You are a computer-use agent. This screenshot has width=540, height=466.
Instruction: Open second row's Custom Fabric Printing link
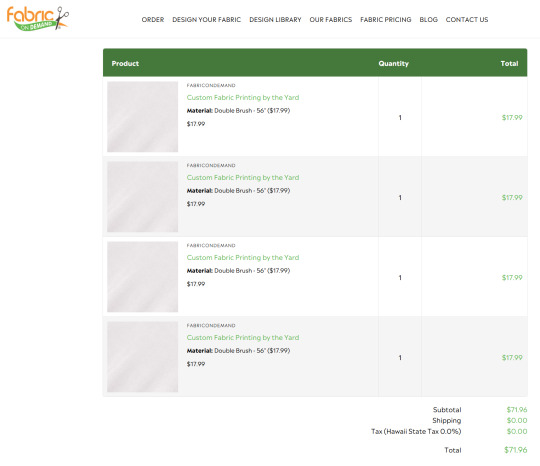pyautogui.click(x=243, y=177)
